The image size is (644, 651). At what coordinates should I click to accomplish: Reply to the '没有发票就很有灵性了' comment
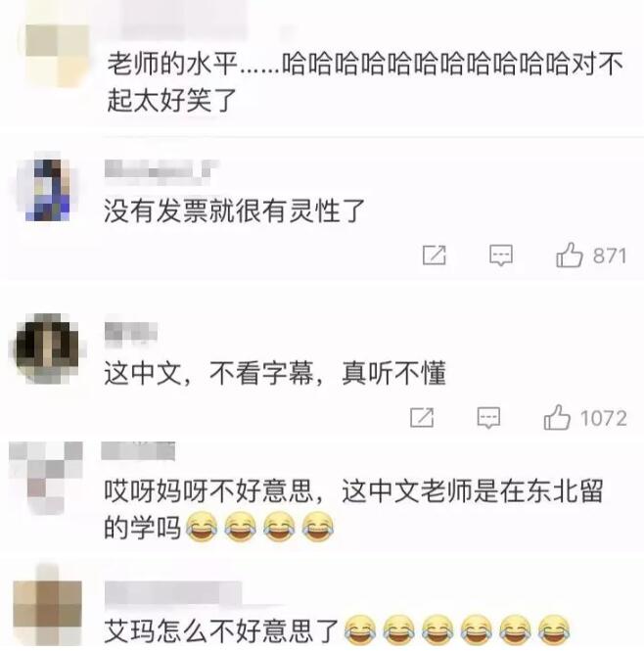[501, 256]
